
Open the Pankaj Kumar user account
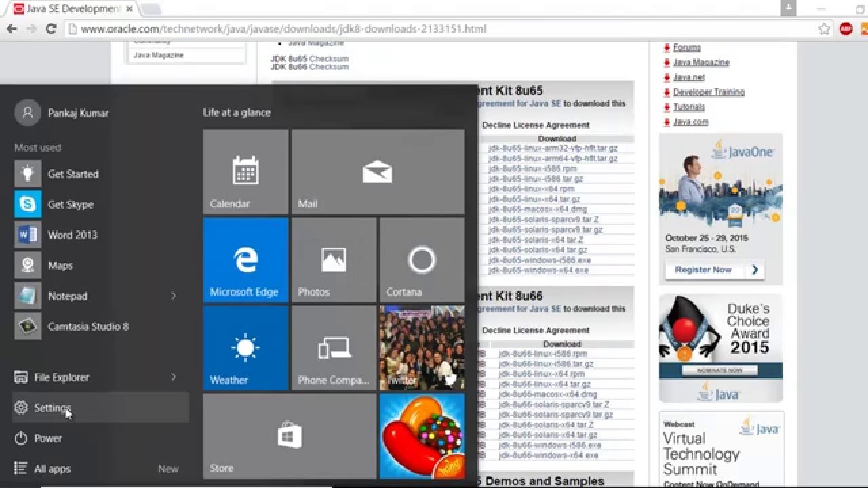(62, 113)
